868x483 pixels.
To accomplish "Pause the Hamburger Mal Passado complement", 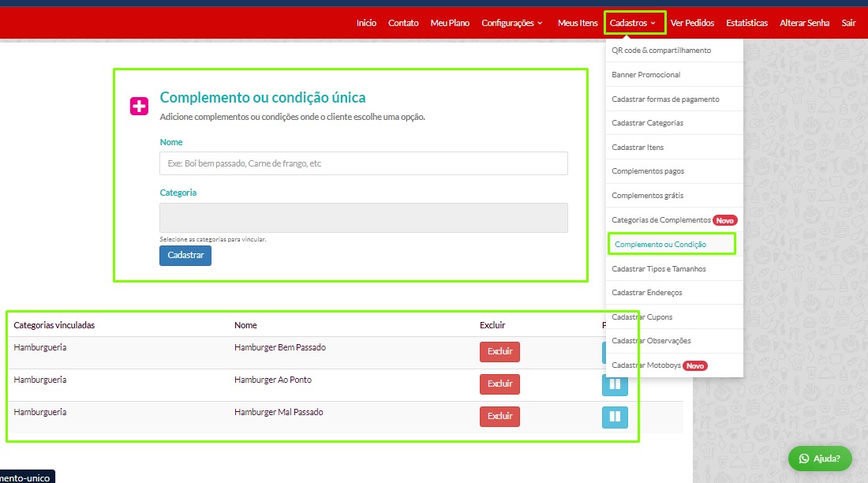I will 615,417.
